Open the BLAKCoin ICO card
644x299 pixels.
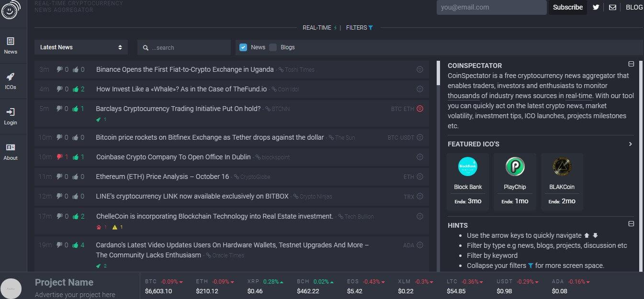562,182
